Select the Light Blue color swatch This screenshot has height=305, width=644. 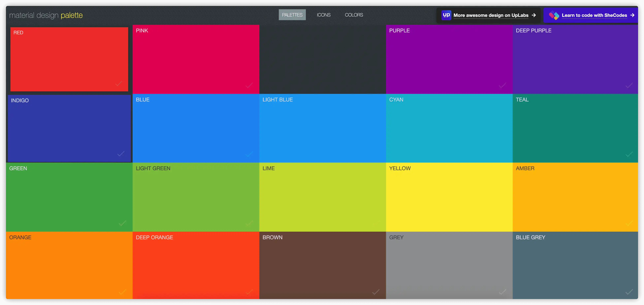pyautogui.click(x=322, y=128)
